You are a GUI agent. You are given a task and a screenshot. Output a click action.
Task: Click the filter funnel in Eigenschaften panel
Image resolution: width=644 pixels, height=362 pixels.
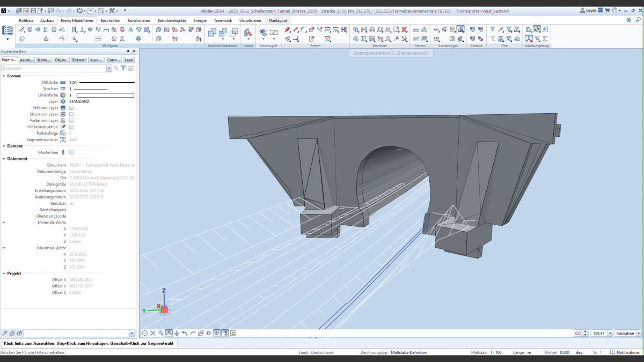(123, 68)
